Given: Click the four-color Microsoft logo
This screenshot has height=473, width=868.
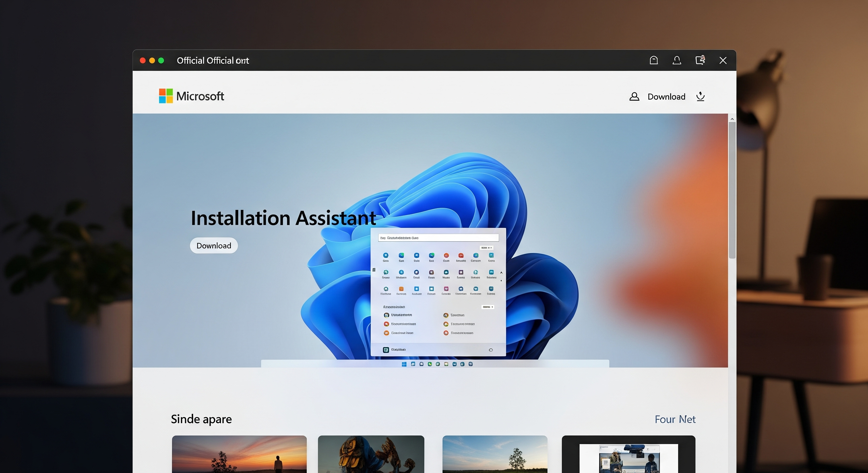Looking at the screenshot, I should click(166, 96).
